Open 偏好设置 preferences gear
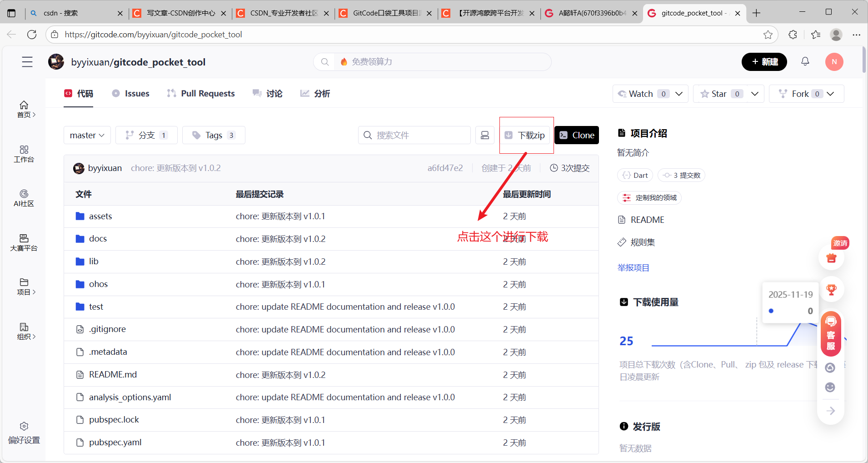This screenshot has width=868, height=463. click(x=24, y=433)
